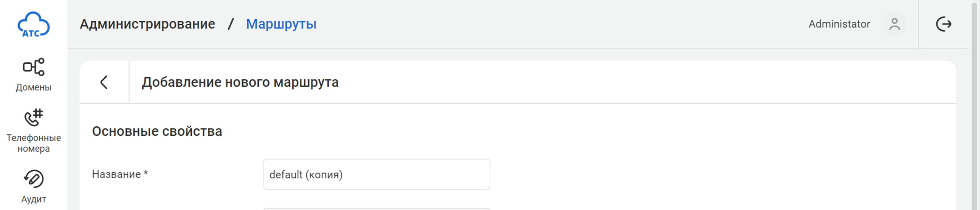Screen dimensions: 980x210
Task: Log out using the exit arrow icon
Action: point(943,24)
